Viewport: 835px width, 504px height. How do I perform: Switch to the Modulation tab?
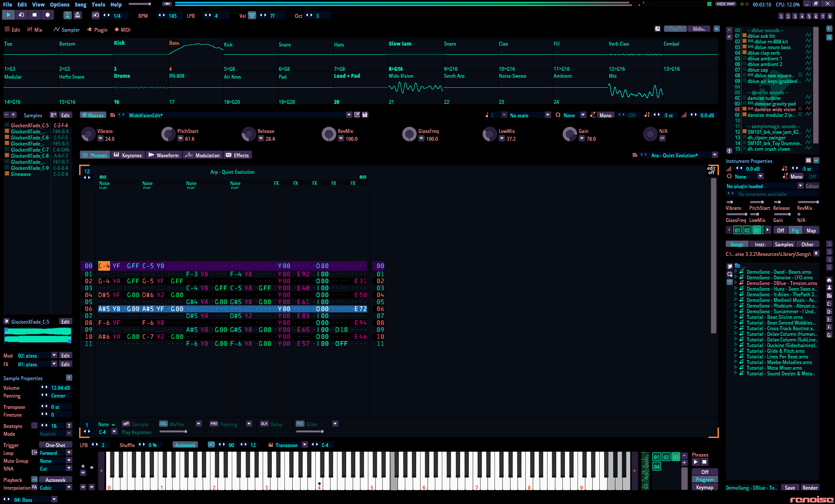[203, 155]
